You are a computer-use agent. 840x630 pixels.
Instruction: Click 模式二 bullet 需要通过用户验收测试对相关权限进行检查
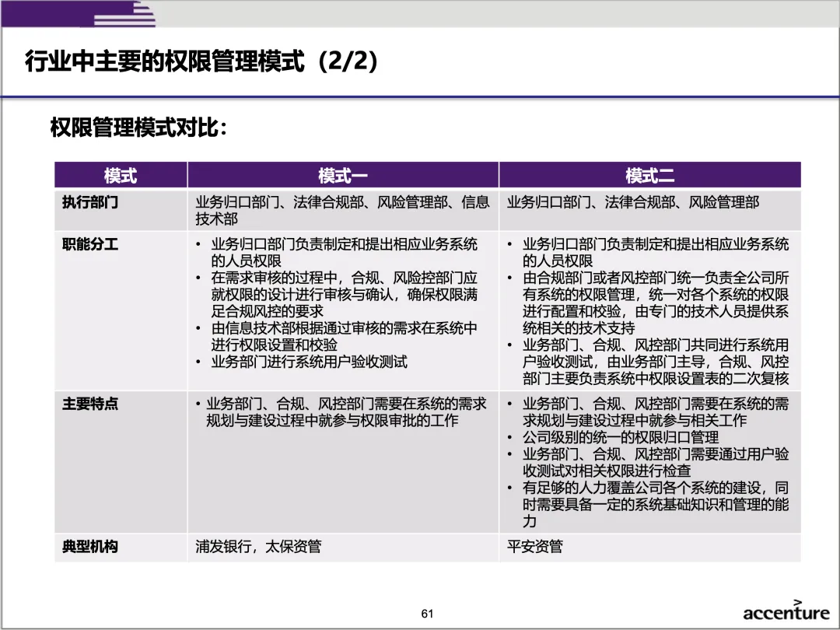click(x=649, y=462)
